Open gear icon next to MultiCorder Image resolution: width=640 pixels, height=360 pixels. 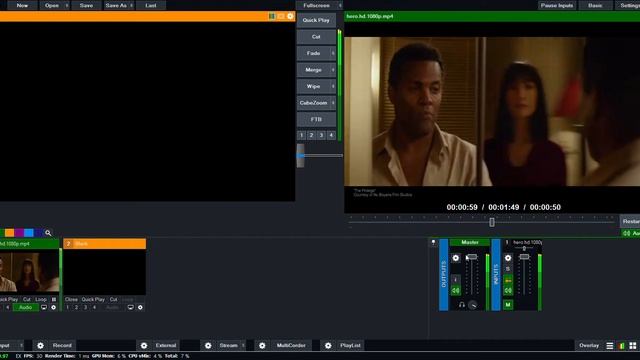[262, 345]
